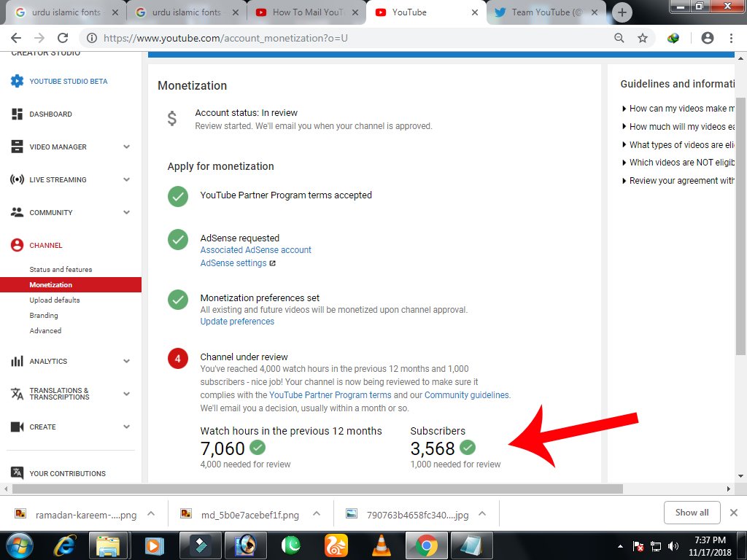The image size is (747, 560).
Task: Click the browser extension icon near profile
Action: point(673,38)
